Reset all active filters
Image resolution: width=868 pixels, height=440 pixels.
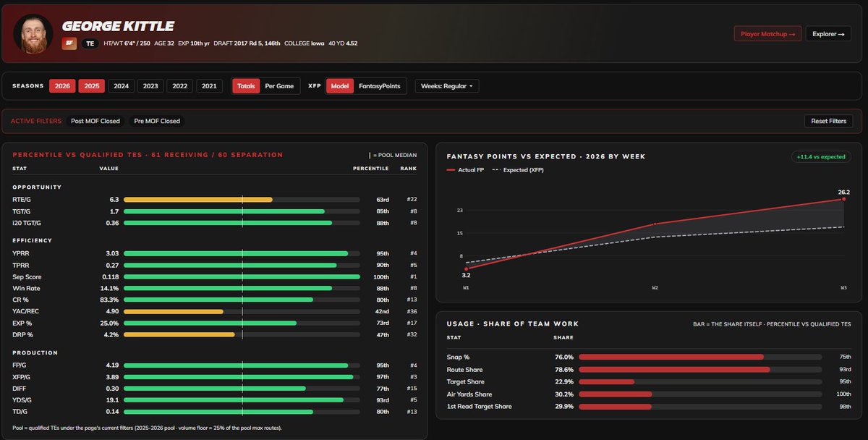point(828,121)
